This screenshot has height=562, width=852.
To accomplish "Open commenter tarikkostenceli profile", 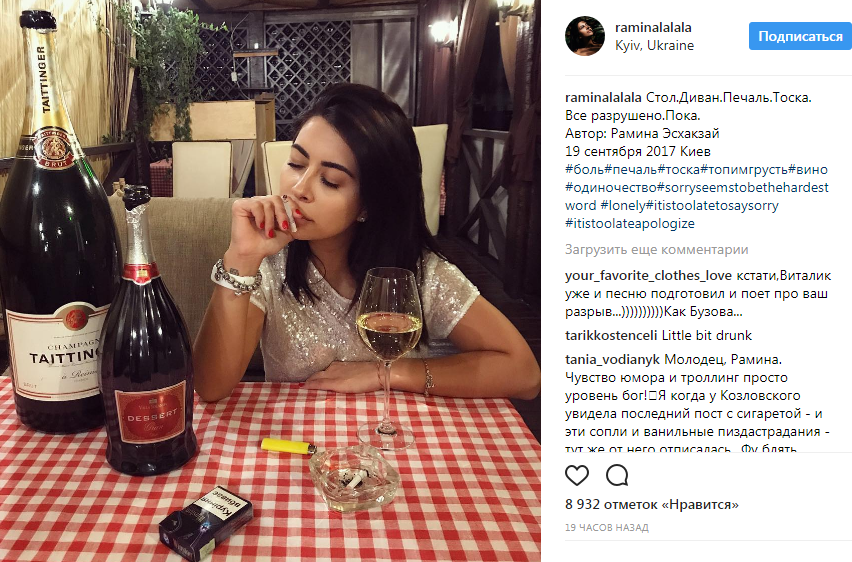I will [611, 335].
